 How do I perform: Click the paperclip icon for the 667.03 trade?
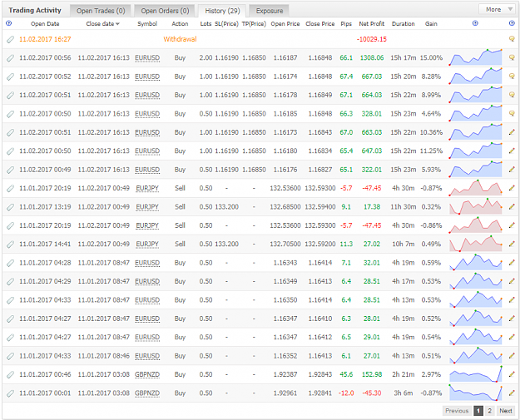10,77
